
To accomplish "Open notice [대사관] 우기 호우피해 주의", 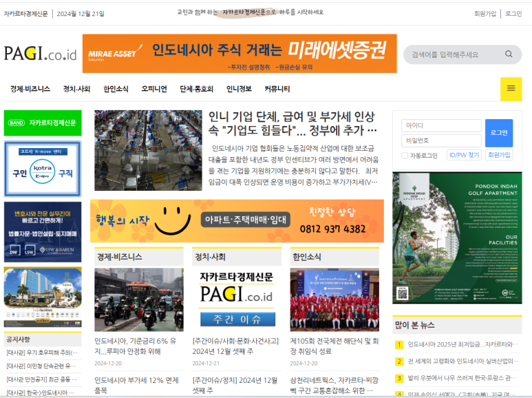I will click(42, 353).
